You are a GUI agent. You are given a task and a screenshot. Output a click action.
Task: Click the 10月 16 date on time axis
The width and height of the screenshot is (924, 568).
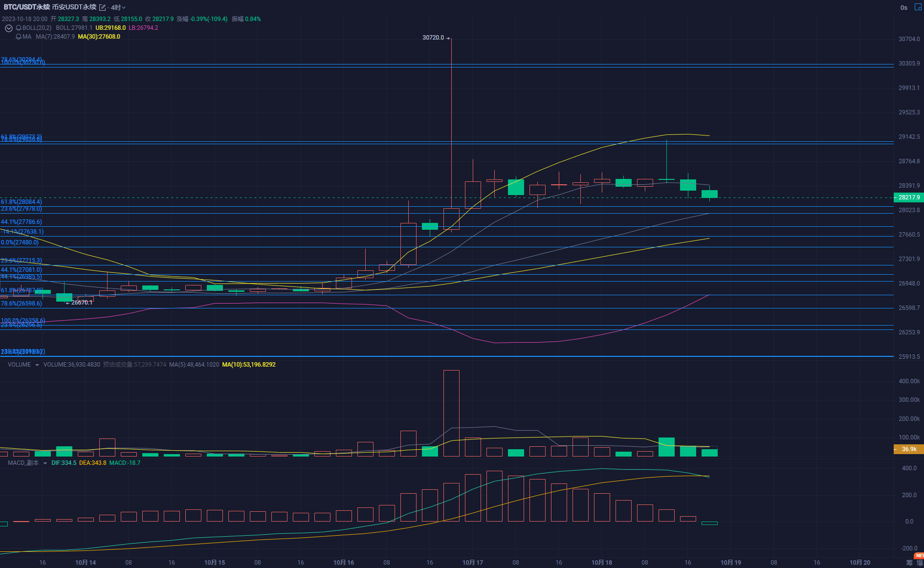point(344,563)
